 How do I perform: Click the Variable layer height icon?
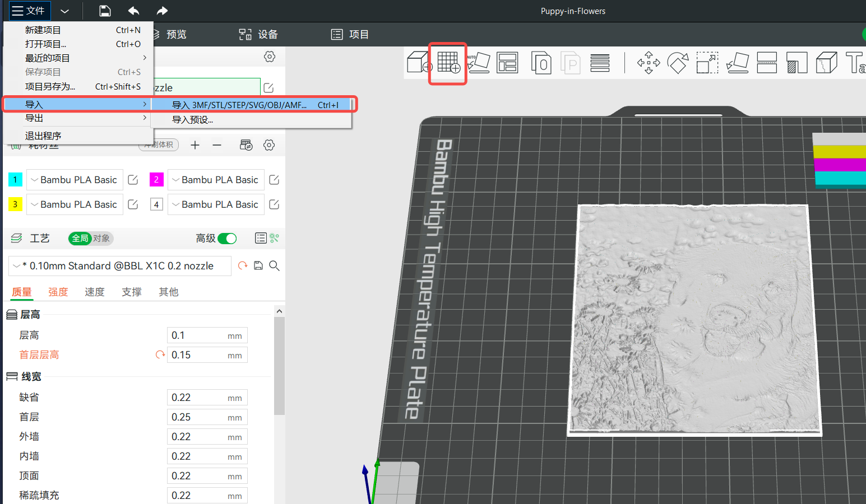point(600,63)
